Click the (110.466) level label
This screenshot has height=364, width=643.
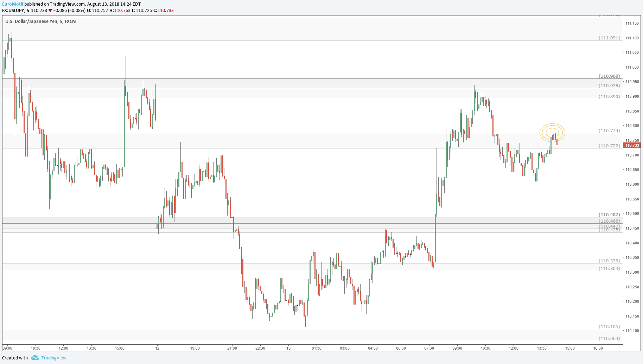tap(610, 221)
